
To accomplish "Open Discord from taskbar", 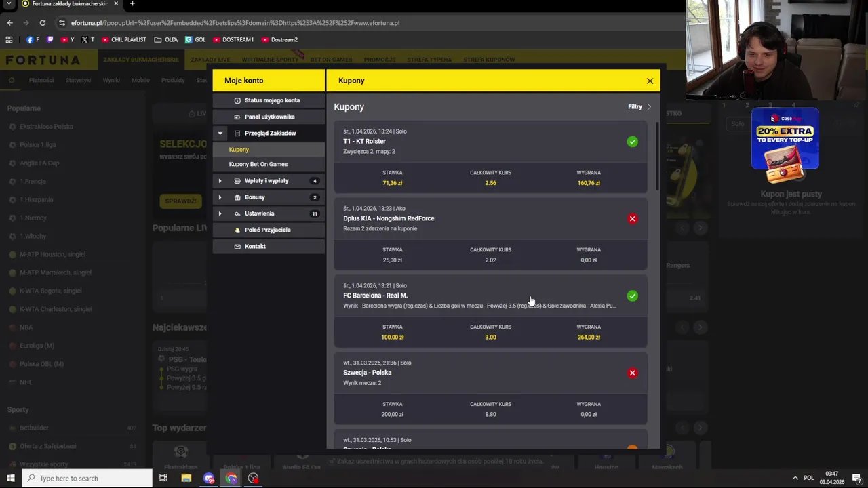I will click(209, 479).
